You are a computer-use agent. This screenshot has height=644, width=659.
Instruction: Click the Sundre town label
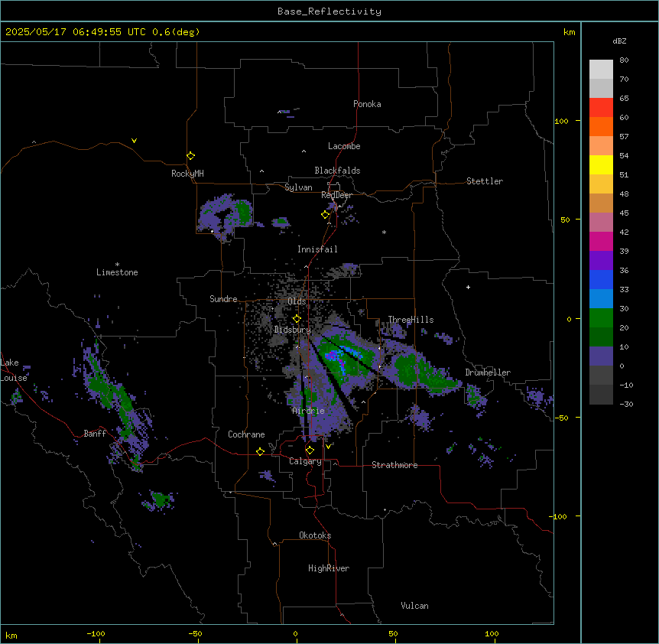coord(223,299)
